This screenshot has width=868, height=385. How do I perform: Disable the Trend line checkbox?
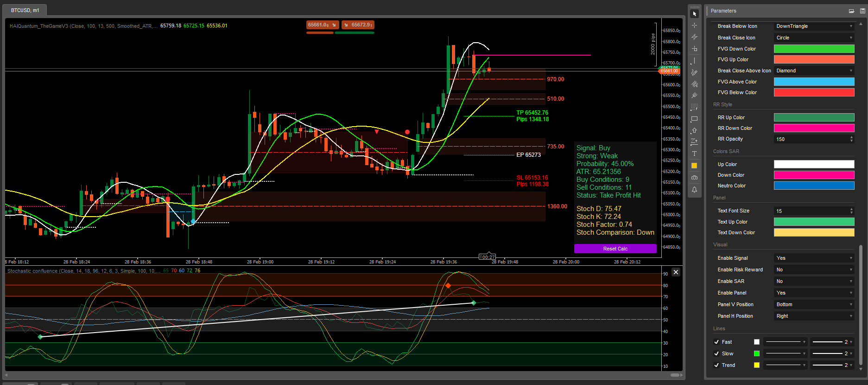[x=717, y=365]
